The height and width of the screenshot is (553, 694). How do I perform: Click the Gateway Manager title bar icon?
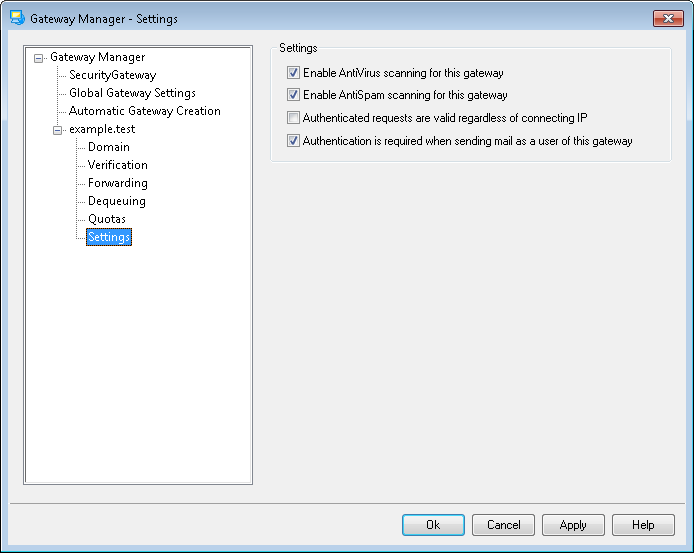point(16,19)
